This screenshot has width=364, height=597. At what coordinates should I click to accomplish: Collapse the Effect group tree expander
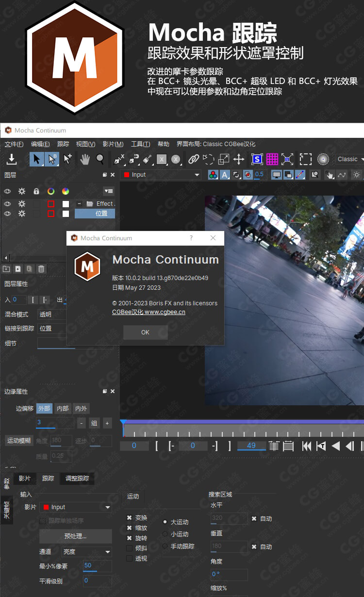[x=79, y=204]
